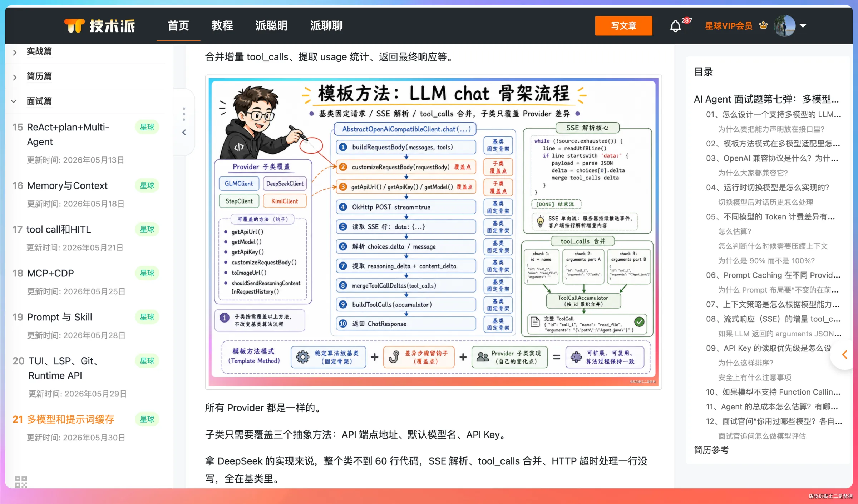858x504 pixels.
Task: Click the three-dot drag handle icon
Action: coord(184,114)
